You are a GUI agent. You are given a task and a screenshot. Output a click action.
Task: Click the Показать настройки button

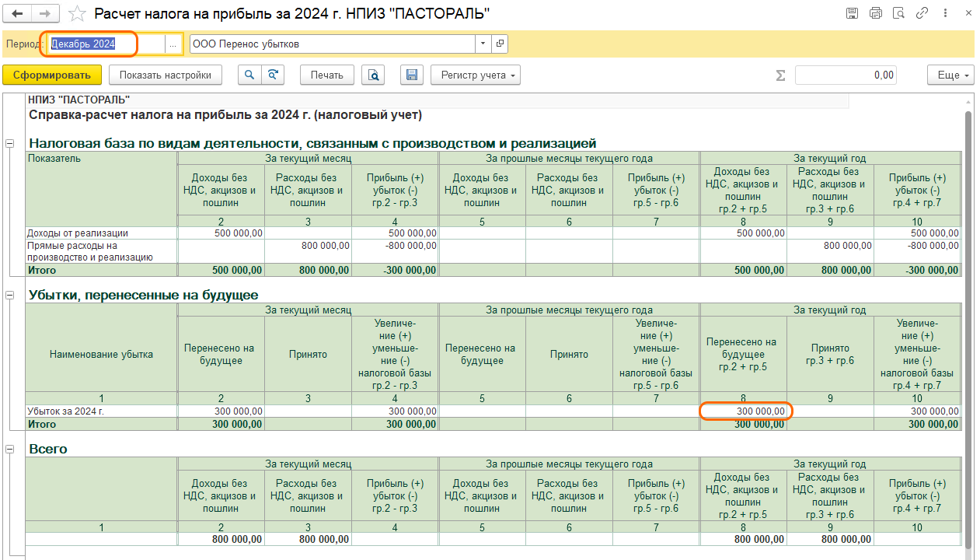tap(166, 75)
